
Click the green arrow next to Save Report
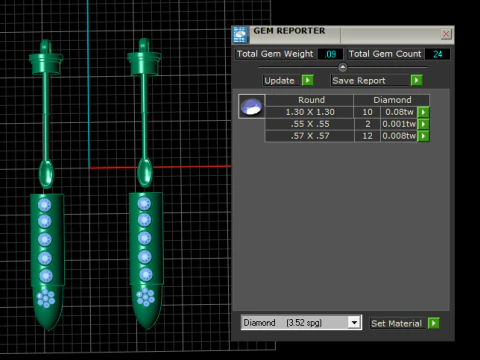416,80
